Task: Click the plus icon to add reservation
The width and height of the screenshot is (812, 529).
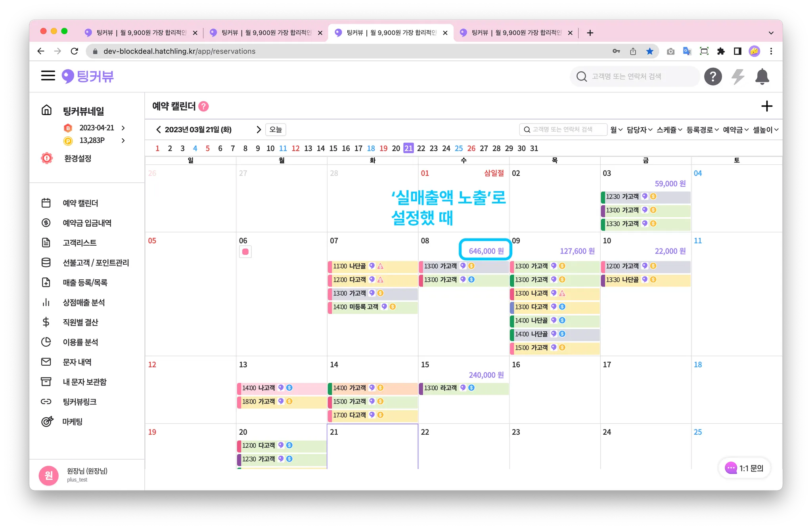Action: coord(766,106)
